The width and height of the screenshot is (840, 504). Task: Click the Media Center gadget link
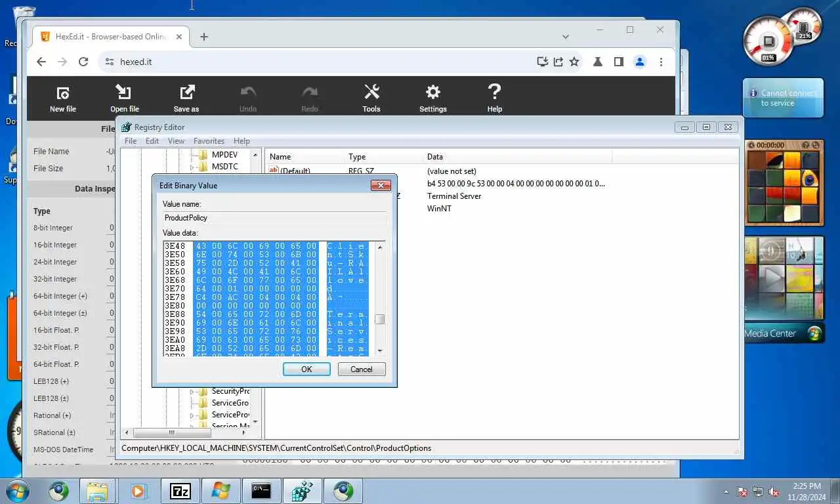pos(770,333)
